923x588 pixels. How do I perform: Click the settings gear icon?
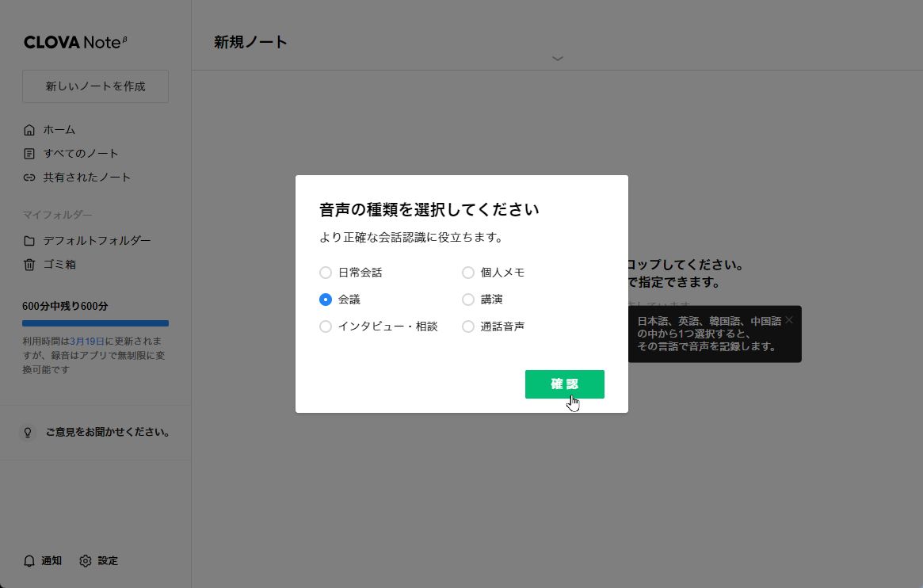[x=86, y=561]
